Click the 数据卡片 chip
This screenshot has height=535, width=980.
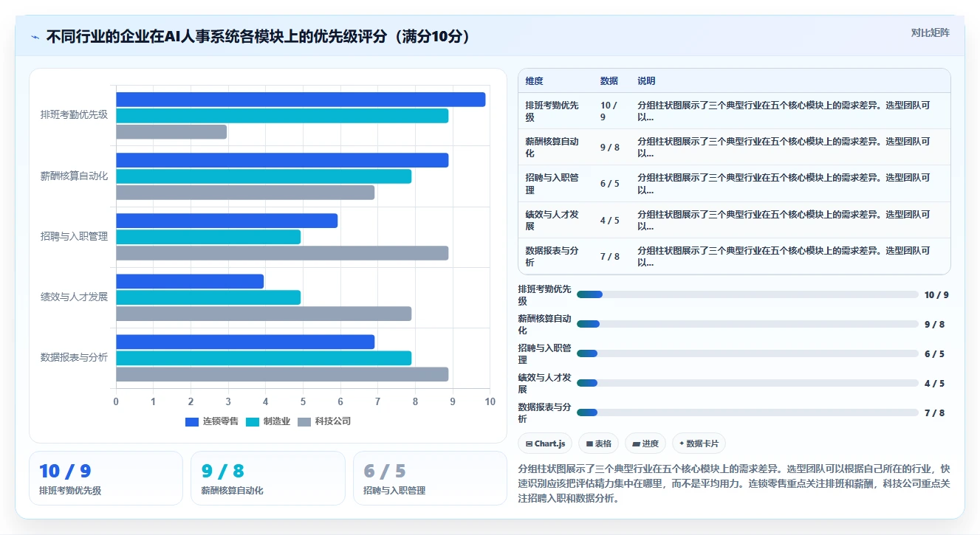pyautogui.click(x=699, y=443)
